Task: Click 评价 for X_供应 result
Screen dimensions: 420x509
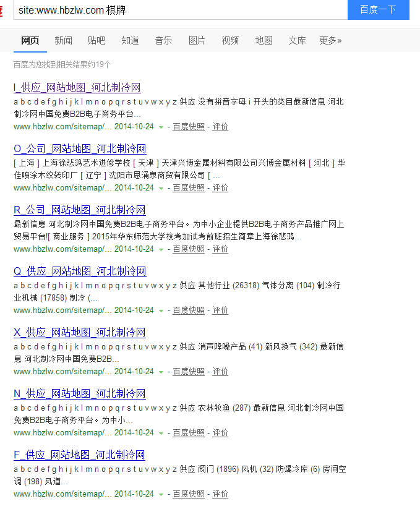Action: pos(220,371)
